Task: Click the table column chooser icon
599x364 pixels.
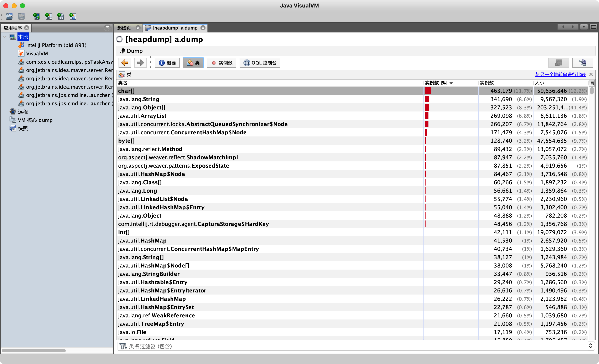Action: click(592, 83)
